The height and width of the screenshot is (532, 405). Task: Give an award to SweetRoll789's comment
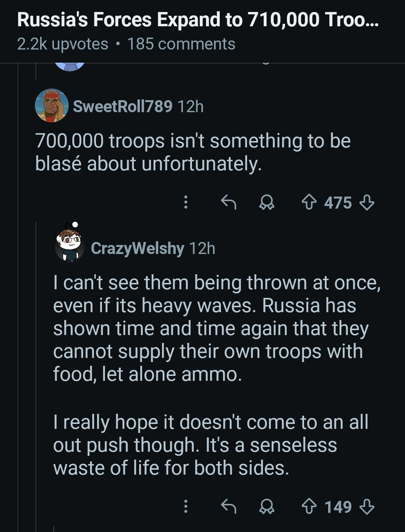267,203
